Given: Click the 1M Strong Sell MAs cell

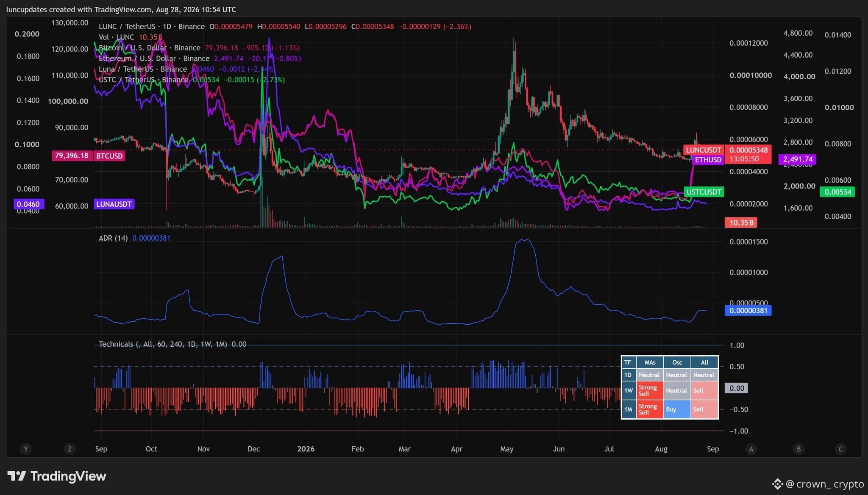Looking at the screenshot, I should [x=650, y=409].
